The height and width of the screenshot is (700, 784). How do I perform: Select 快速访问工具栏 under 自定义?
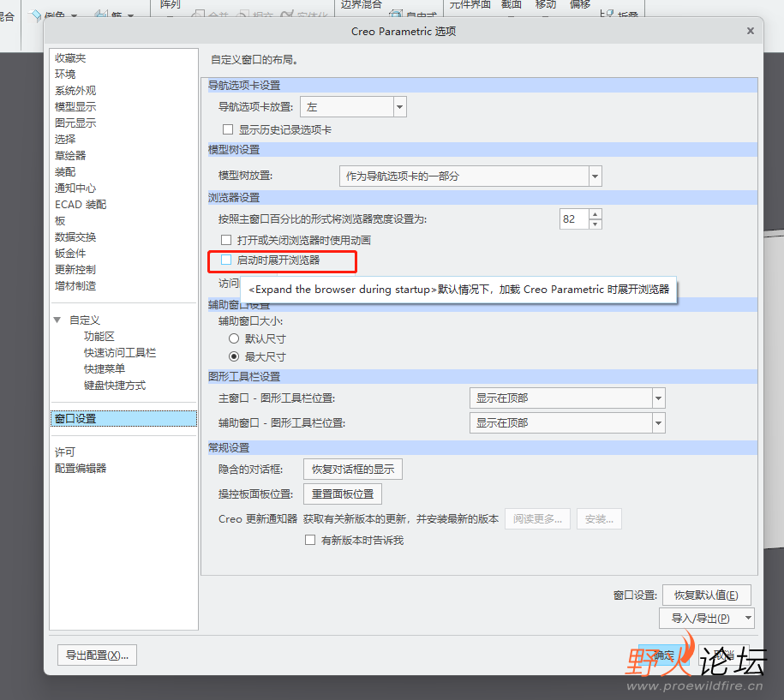(120, 352)
